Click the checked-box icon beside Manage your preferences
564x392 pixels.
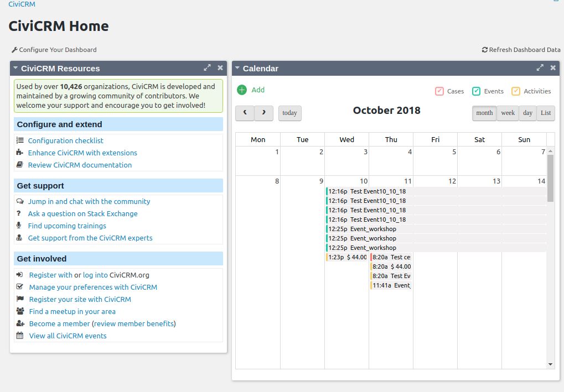click(20, 287)
